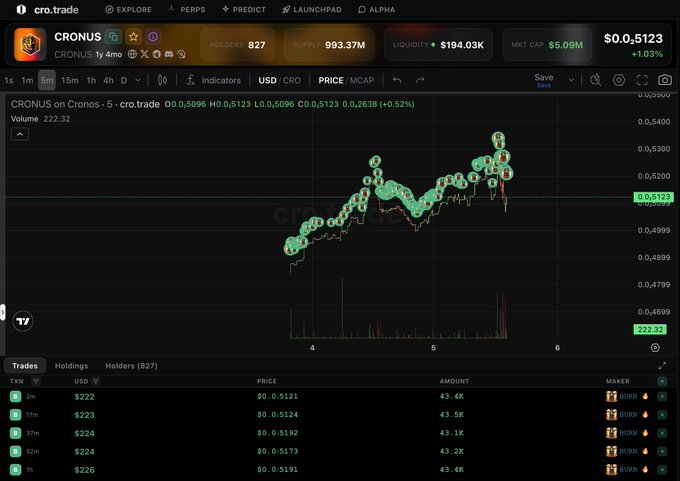
Task: Select USD denomination
Action: 267,81
